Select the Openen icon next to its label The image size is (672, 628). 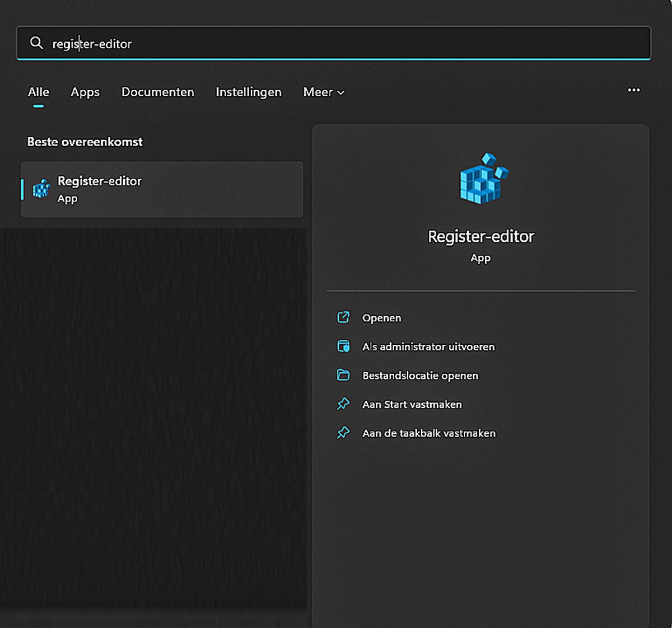(x=343, y=317)
